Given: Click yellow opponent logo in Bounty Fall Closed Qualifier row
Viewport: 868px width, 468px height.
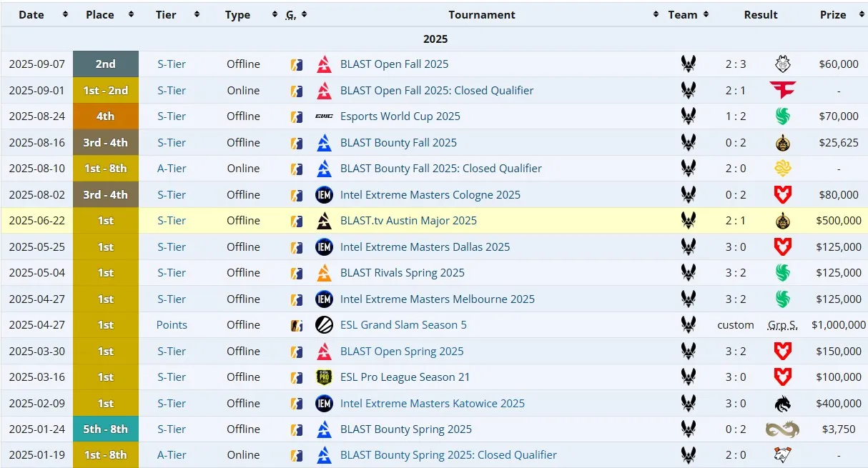Looking at the screenshot, I should pyautogui.click(x=783, y=169).
